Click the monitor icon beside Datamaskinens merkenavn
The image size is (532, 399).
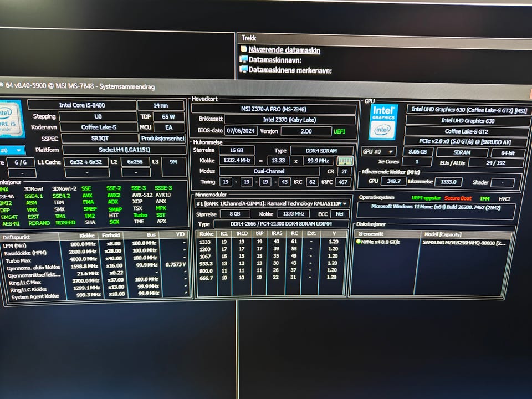(244, 69)
